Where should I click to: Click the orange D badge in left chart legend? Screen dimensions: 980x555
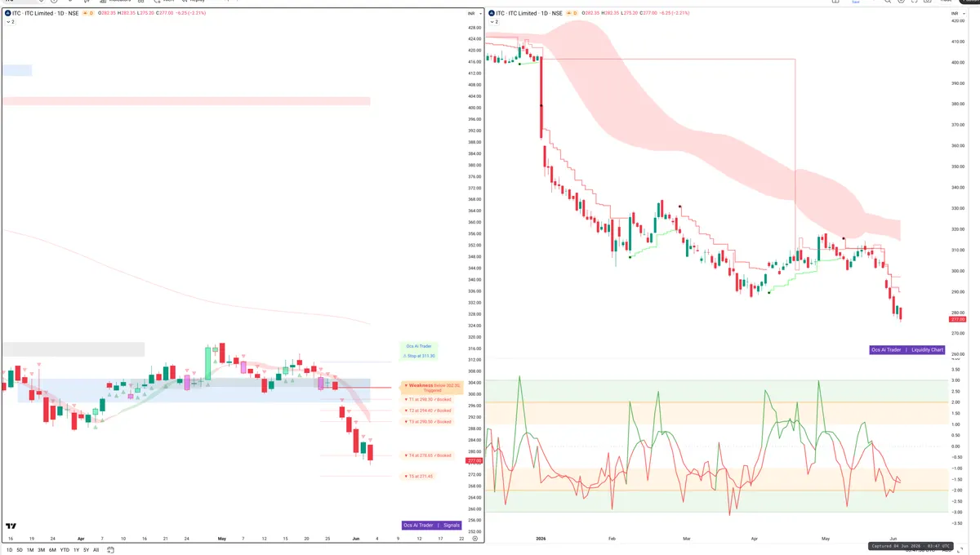[91, 14]
